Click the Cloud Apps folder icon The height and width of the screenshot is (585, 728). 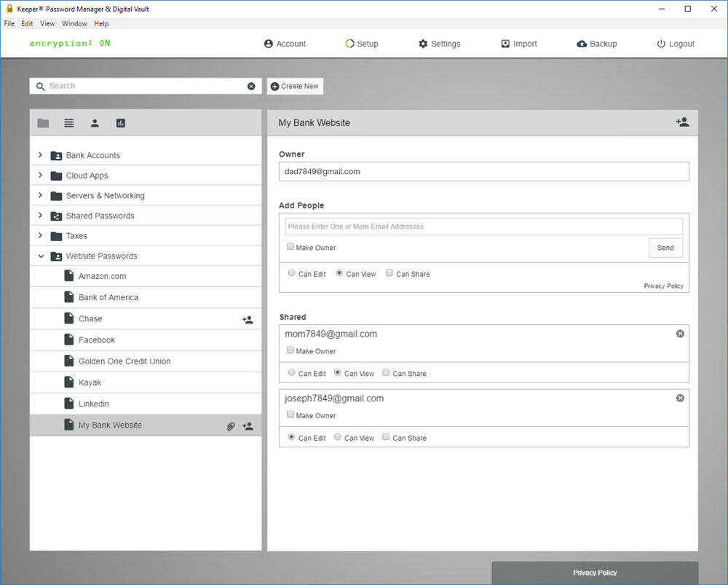(x=56, y=176)
